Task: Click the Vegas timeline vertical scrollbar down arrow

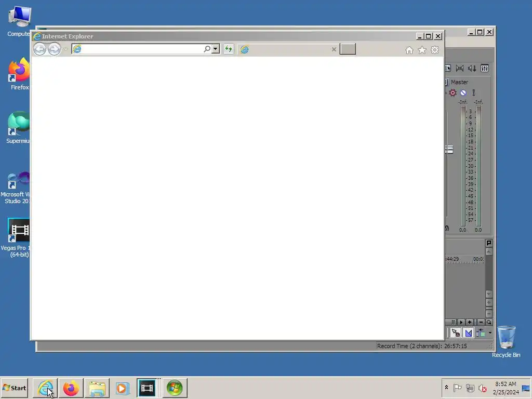Action: 489,294
